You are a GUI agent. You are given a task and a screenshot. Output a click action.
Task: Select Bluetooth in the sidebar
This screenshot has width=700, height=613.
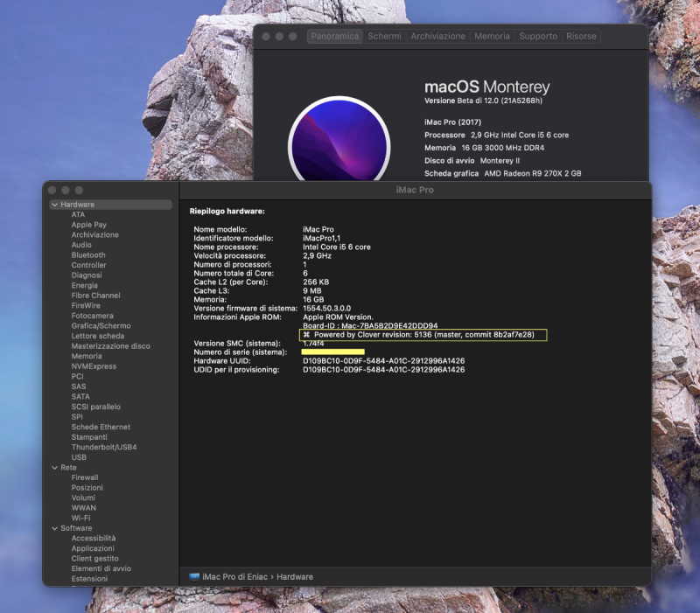(88, 255)
